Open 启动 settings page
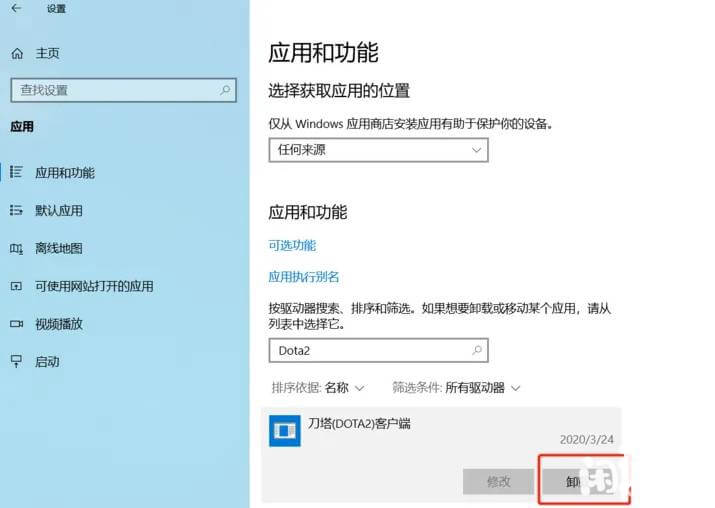 coord(47,362)
